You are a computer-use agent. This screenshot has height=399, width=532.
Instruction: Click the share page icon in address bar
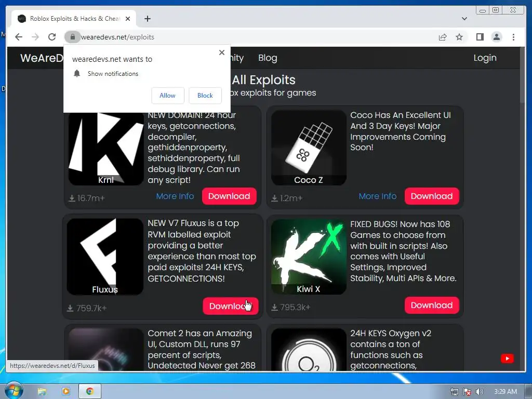pyautogui.click(x=443, y=37)
